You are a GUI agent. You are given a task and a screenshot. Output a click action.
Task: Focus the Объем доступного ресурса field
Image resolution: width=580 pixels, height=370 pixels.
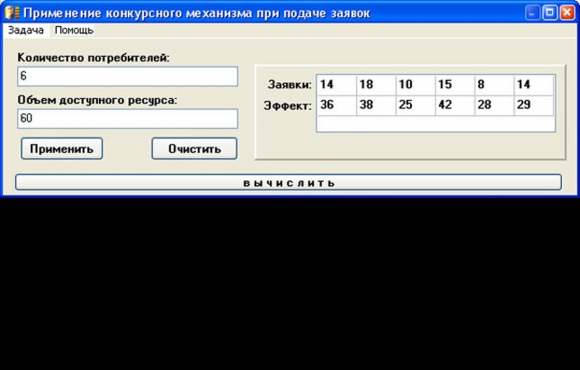[x=128, y=118]
